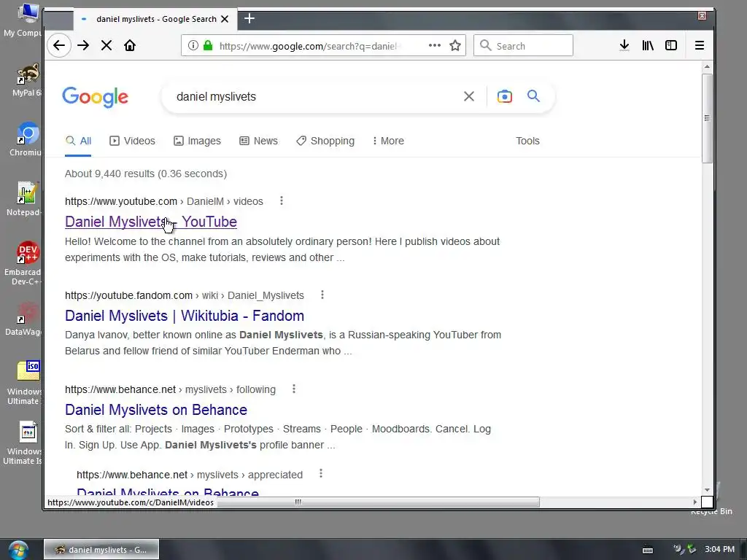This screenshot has width=747, height=560.
Task: Submit search with the blue magnifier icon
Action: (x=533, y=96)
